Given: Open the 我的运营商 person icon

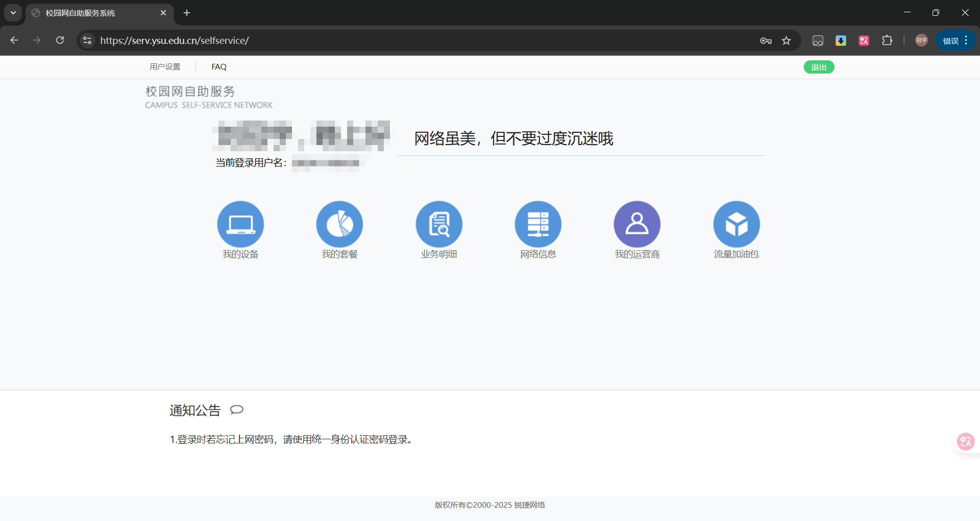Looking at the screenshot, I should pos(637,224).
